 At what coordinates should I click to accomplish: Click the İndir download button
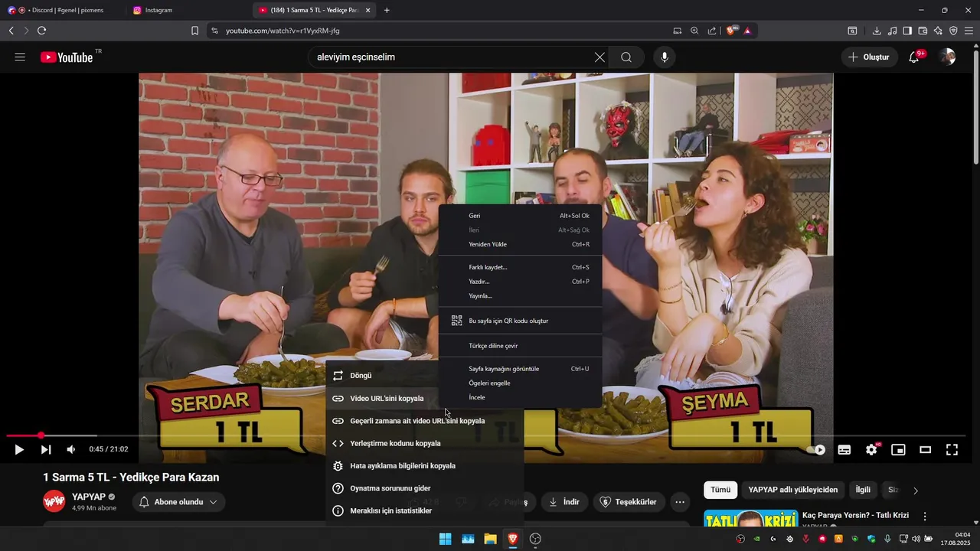564,502
